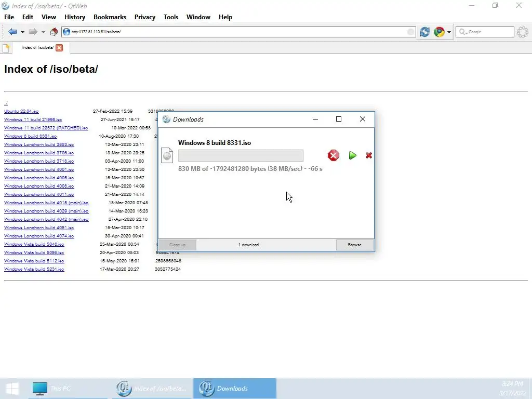Close the Index of /iso/beta/ tab
The image size is (532, 399).
[59, 48]
